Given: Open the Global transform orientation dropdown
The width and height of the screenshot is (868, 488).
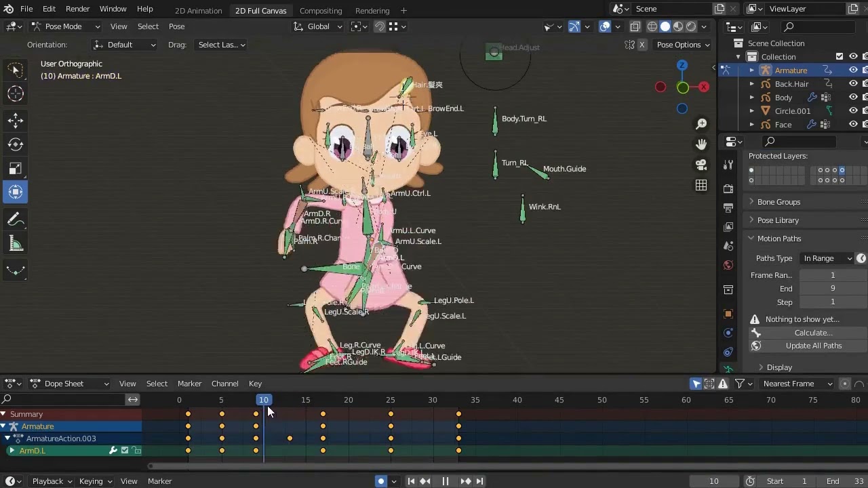Looking at the screenshot, I should 318,26.
